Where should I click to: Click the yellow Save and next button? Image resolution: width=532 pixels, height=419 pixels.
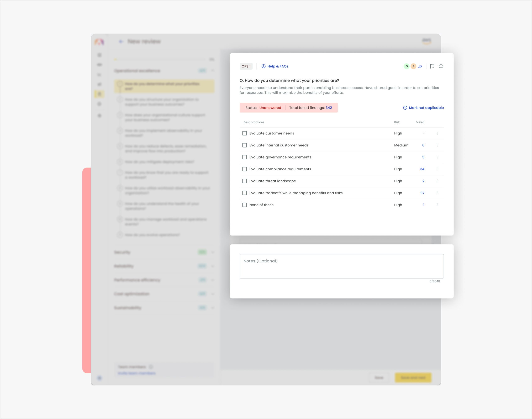(x=413, y=378)
